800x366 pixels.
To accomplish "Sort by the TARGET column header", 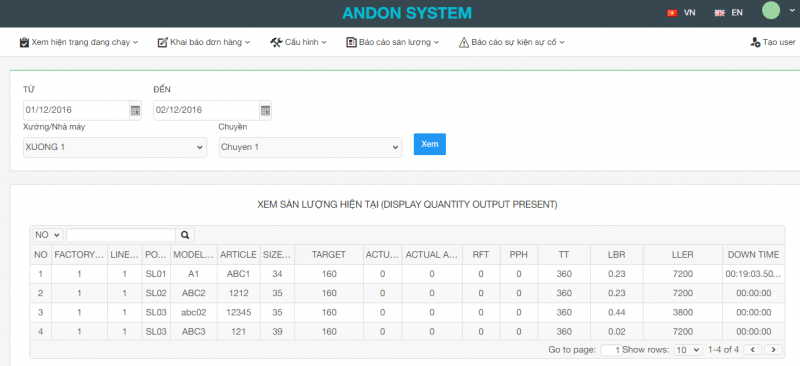I will pyautogui.click(x=329, y=254).
